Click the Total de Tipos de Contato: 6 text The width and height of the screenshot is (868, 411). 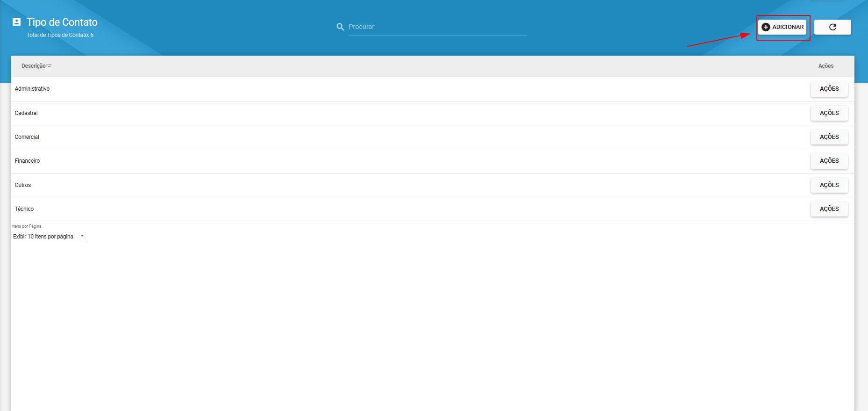pos(60,35)
